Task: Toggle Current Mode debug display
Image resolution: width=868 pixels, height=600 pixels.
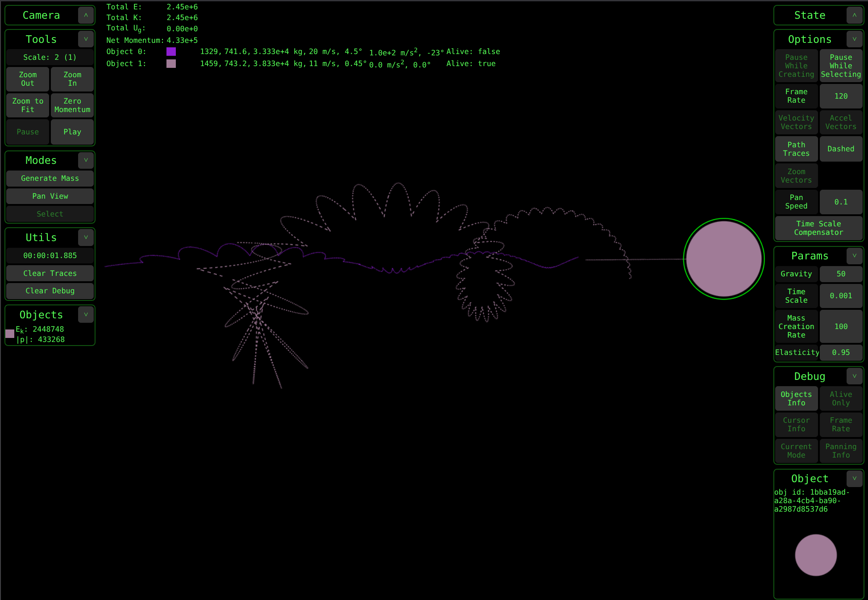Action: [797, 451]
